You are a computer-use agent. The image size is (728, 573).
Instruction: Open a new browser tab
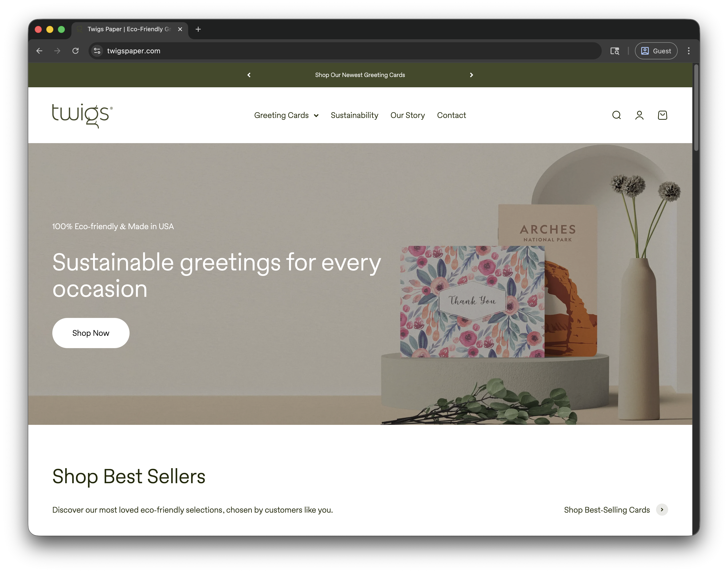pyautogui.click(x=198, y=29)
